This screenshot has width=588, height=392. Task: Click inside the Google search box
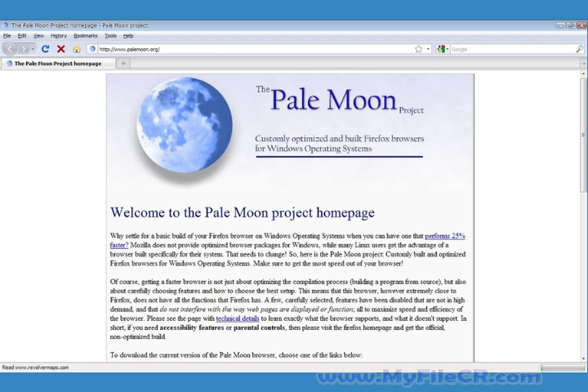pyautogui.click(x=513, y=49)
